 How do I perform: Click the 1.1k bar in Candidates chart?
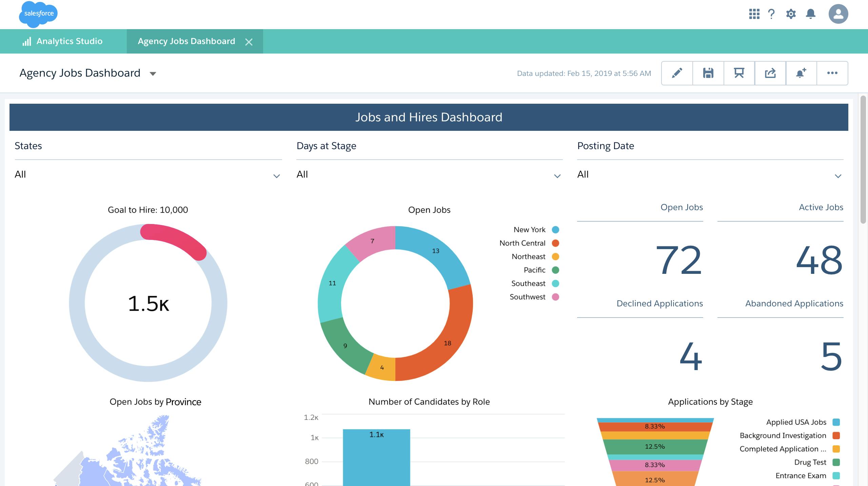click(x=376, y=458)
